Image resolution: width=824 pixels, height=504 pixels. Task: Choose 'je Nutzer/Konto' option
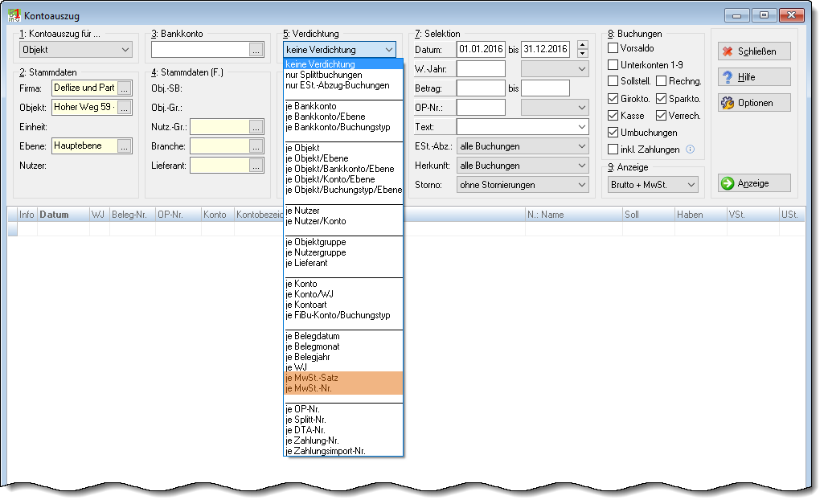(x=343, y=221)
